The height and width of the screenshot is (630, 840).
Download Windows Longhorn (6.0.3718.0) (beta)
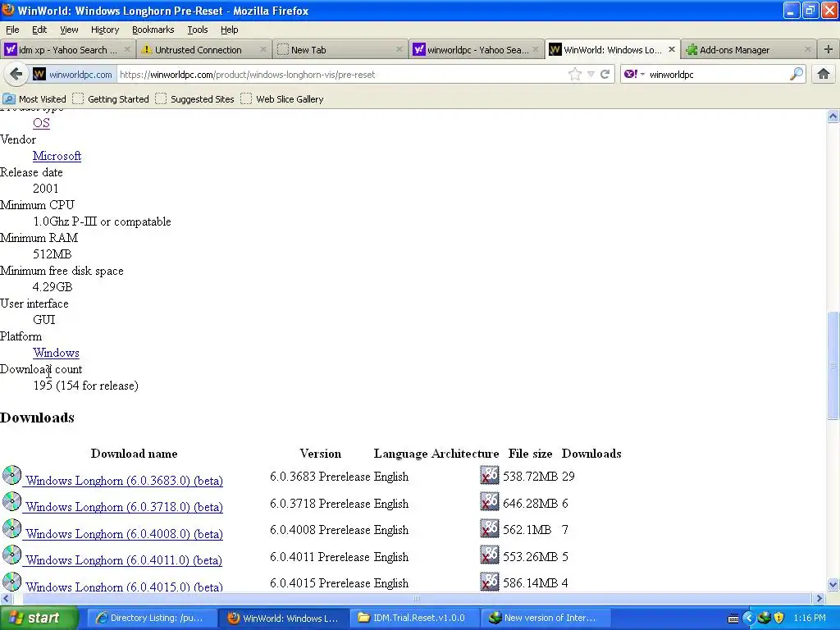124,507
